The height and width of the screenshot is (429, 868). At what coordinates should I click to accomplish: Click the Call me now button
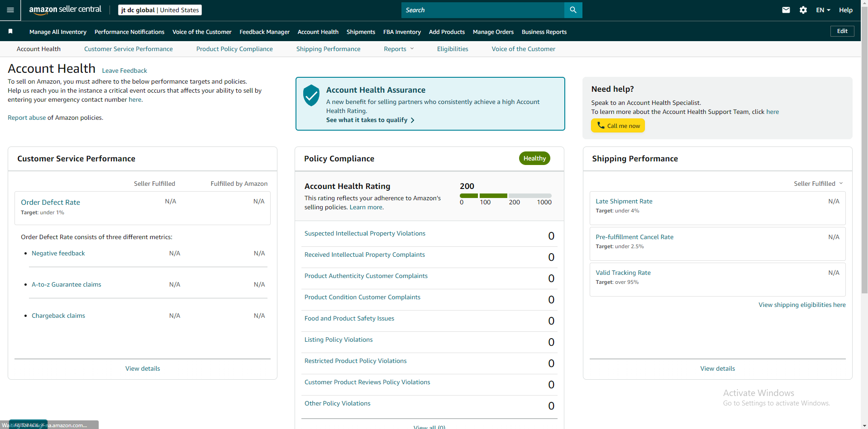618,126
